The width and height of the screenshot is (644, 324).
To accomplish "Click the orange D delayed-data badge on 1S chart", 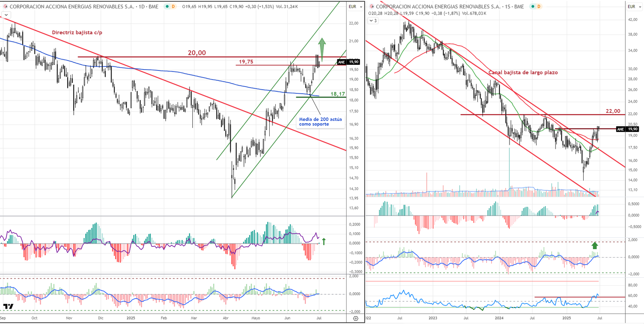I will click(539, 6).
